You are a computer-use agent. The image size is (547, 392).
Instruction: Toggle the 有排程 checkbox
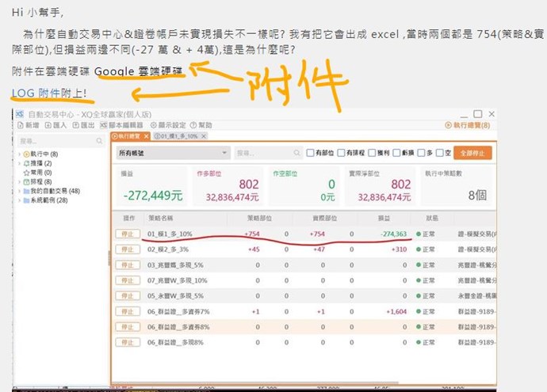pyautogui.click(x=341, y=153)
